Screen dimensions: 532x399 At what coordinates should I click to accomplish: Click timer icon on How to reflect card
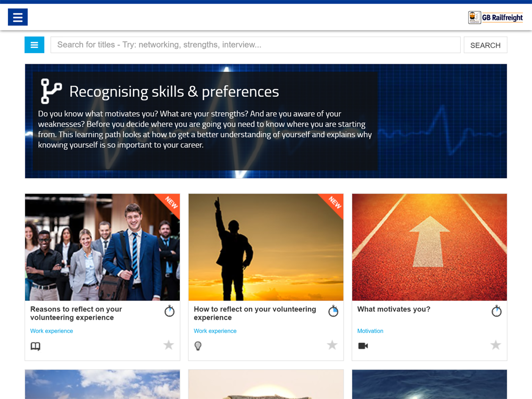point(333,311)
